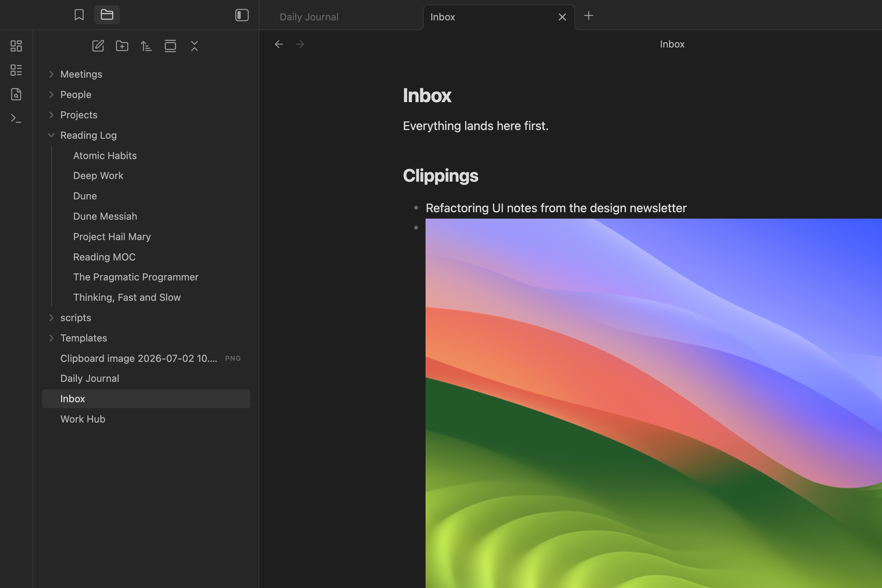Click the Refactoring UI notes bullet

(x=556, y=208)
